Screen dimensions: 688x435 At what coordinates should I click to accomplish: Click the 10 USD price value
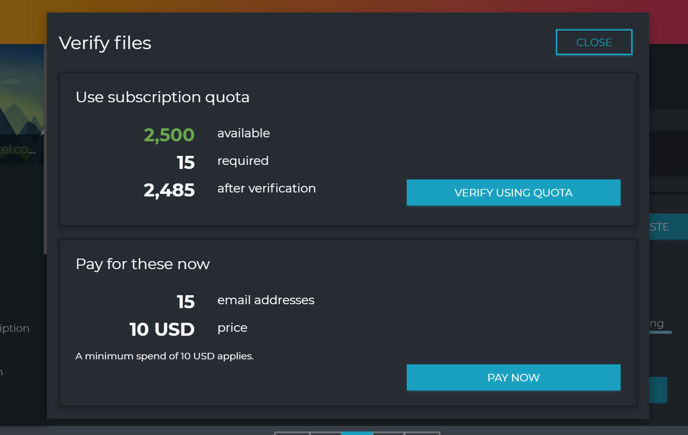162,329
